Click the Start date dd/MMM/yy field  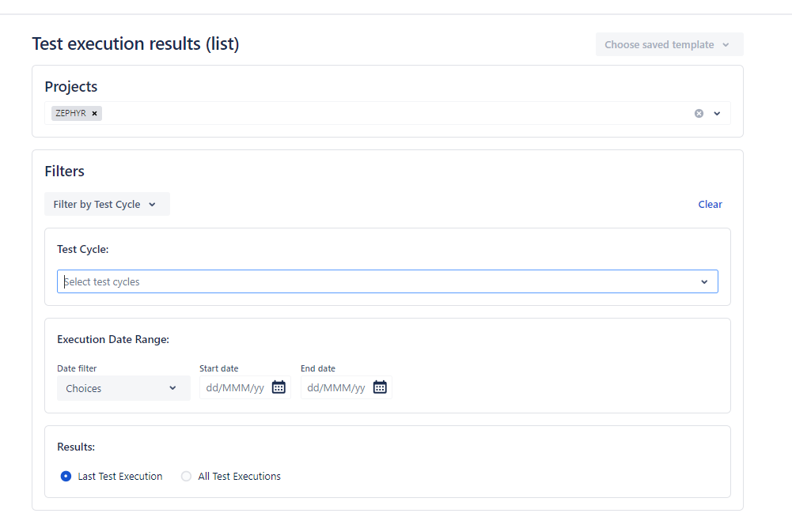click(x=235, y=387)
